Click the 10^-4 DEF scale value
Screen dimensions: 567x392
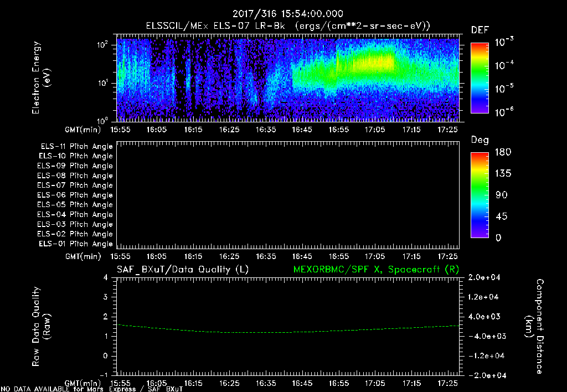(x=504, y=65)
